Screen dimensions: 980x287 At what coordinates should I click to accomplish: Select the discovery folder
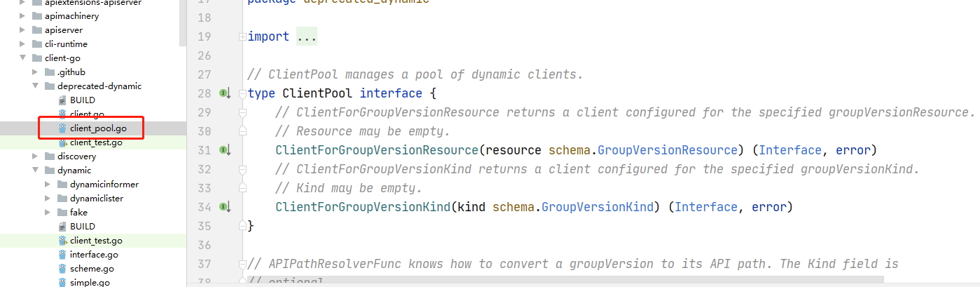[x=77, y=156]
